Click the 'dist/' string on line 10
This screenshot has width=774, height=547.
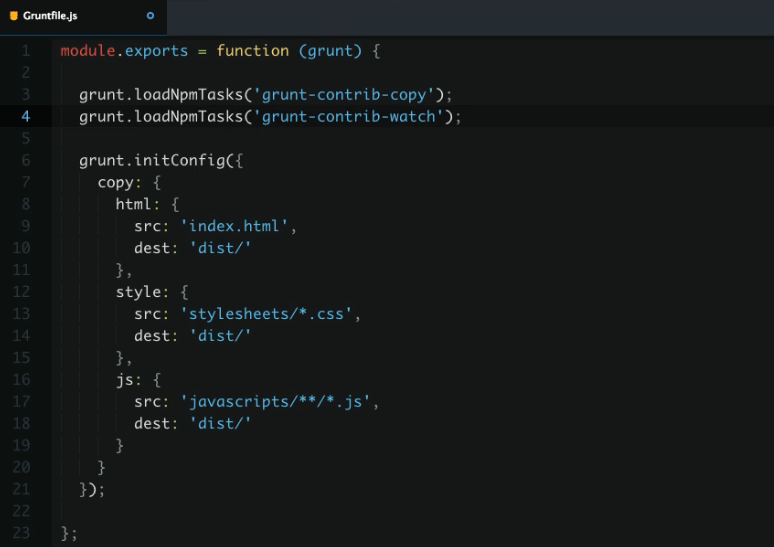[x=221, y=248]
